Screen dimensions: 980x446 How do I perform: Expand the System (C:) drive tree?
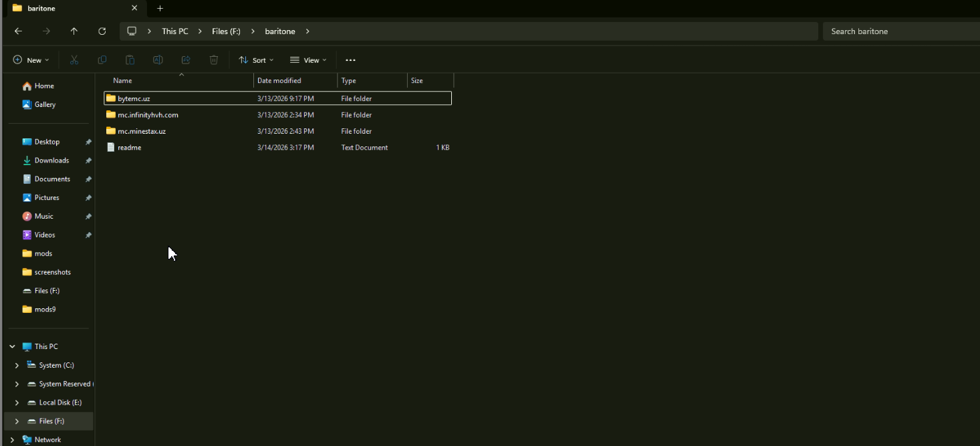click(17, 366)
